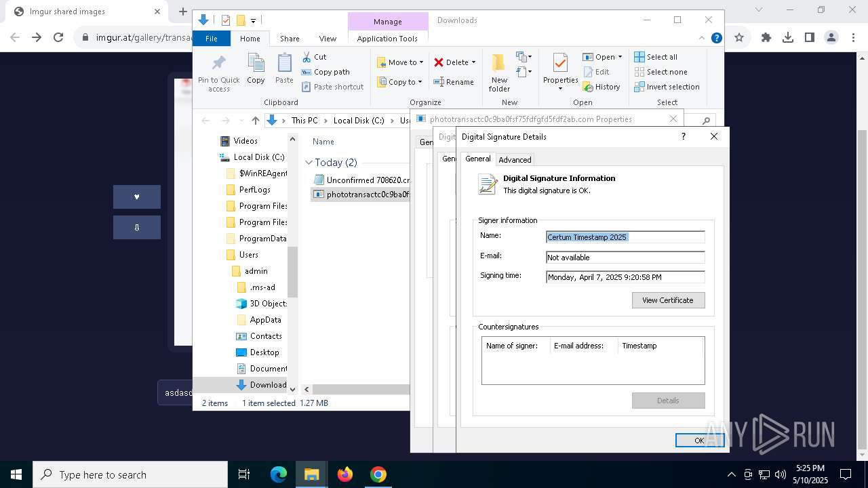This screenshot has width=868, height=488.
Task: Select 3D Objects in tree
Action: (x=269, y=304)
